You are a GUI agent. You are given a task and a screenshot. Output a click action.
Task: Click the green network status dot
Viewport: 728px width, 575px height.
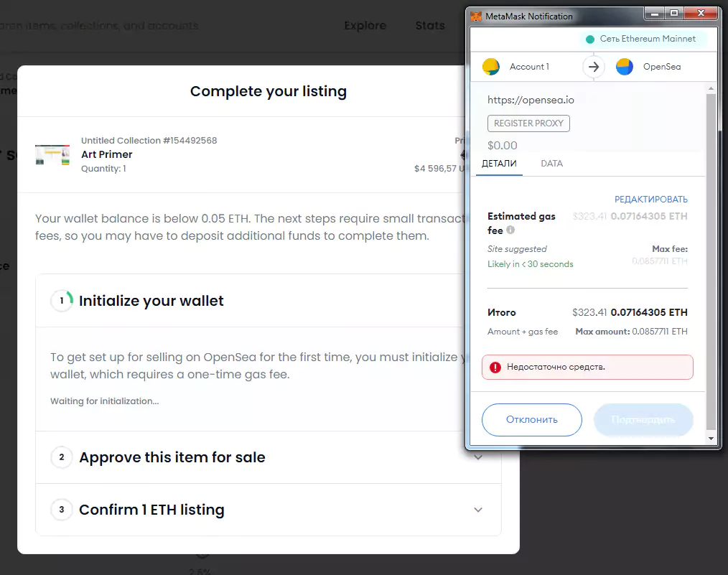point(590,39)
